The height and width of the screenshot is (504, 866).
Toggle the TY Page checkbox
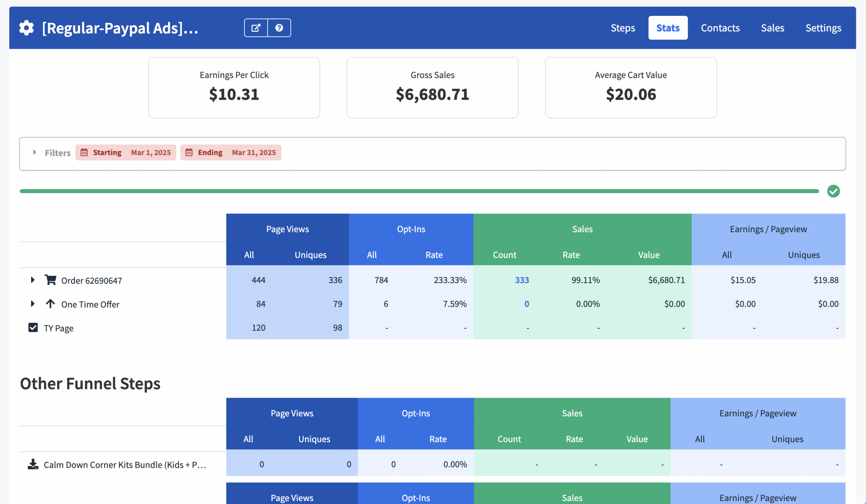[x=33, y=328]
